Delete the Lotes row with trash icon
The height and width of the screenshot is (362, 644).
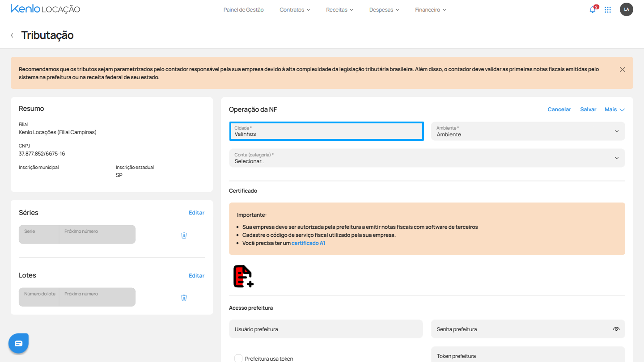(184, 298)
